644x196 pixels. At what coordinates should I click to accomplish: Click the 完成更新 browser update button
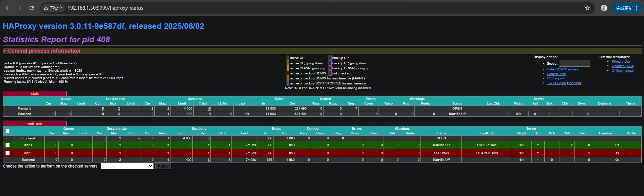tap(627, 8)
